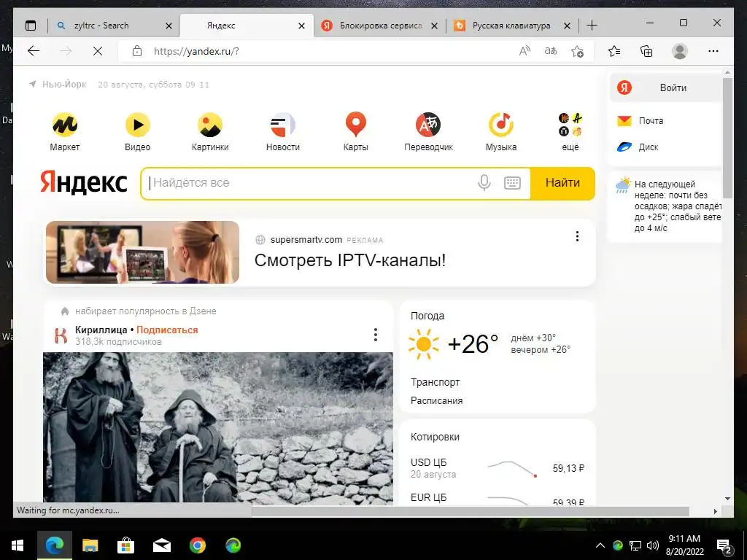The height and width of the screenshot is (560, 747).
Task: Open the Транспорт link
Action: coord(435,382)
